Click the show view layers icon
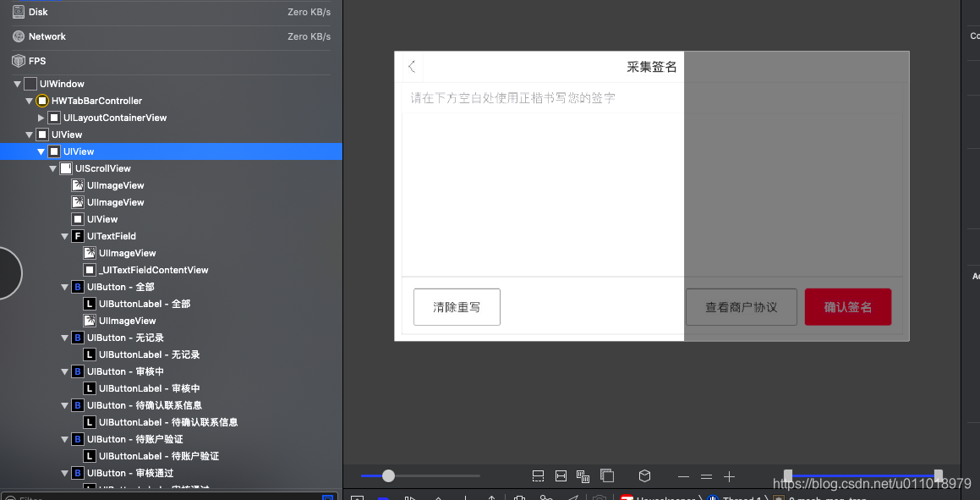 tap(607, 475)
